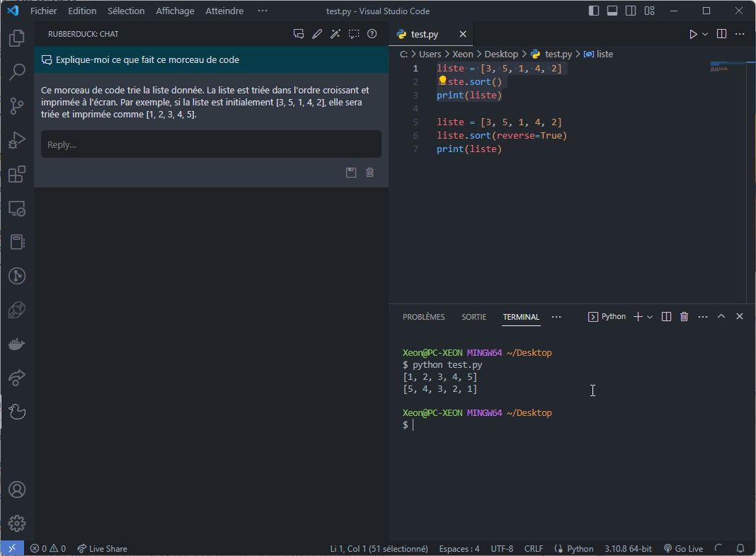The height and width of the screenshot is (556, 756).
Task: Toggle primary side bar visibility
Action: (594, 11)
